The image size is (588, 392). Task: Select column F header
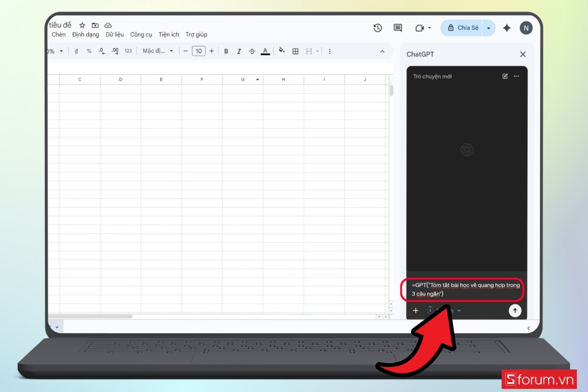(202, 79)
